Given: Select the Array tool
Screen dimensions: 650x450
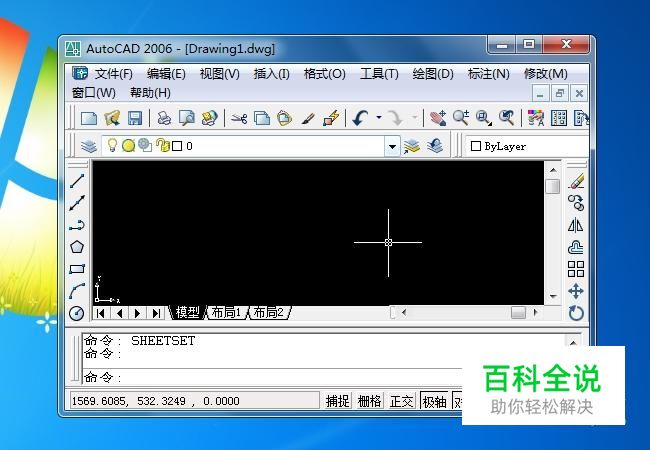Looking at the screenshot, I should pos(576,269).
